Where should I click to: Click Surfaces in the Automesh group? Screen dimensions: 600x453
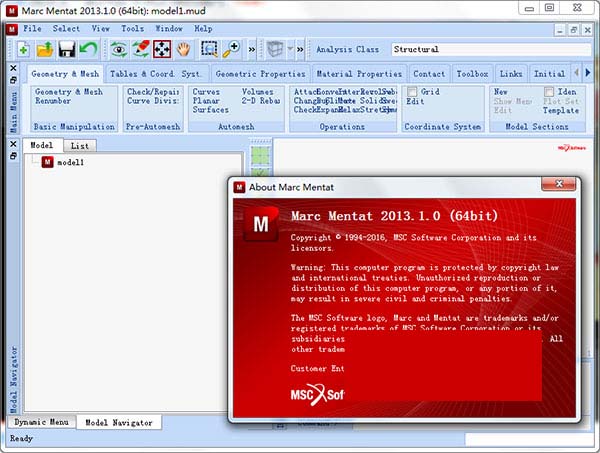click(x=210, y=110)
